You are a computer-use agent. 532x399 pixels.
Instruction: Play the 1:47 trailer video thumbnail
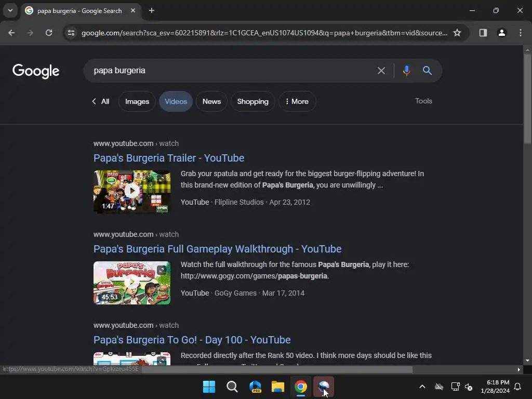(132, 192)
